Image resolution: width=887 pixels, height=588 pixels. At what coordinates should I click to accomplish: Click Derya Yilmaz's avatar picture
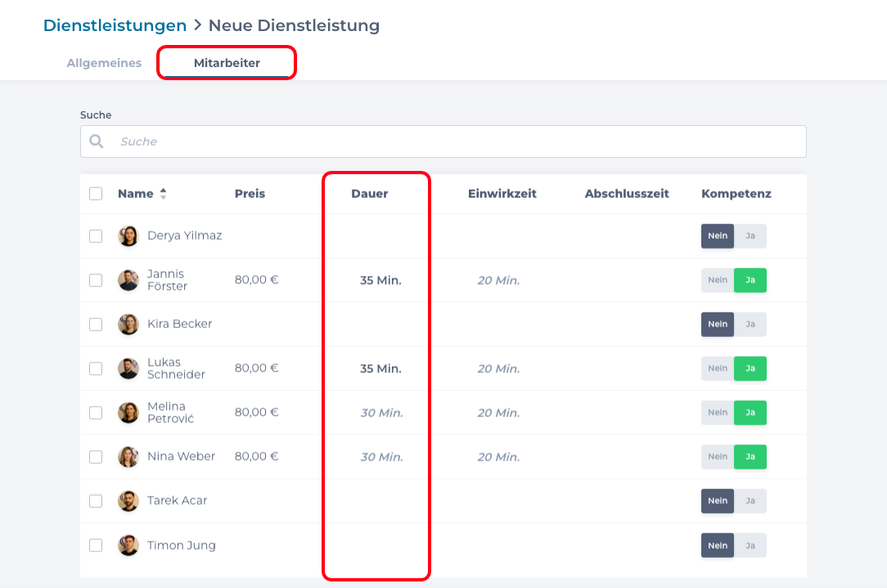coord(128,236)
